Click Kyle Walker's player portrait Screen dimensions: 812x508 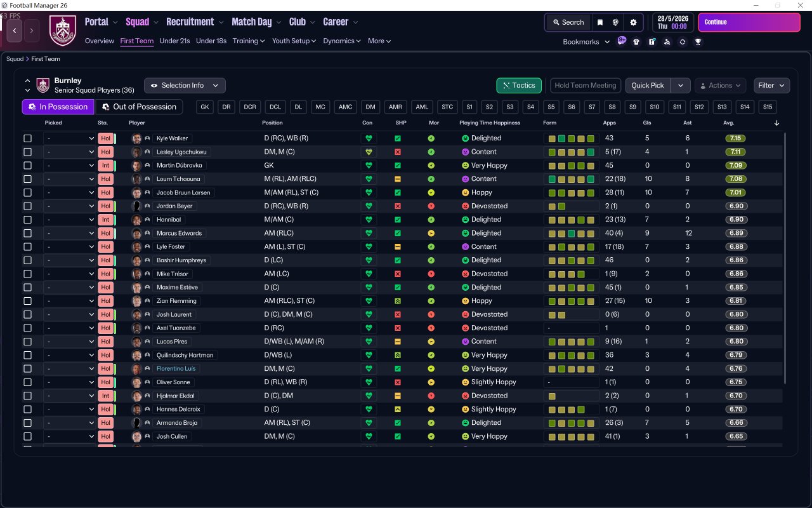(136, 138)
